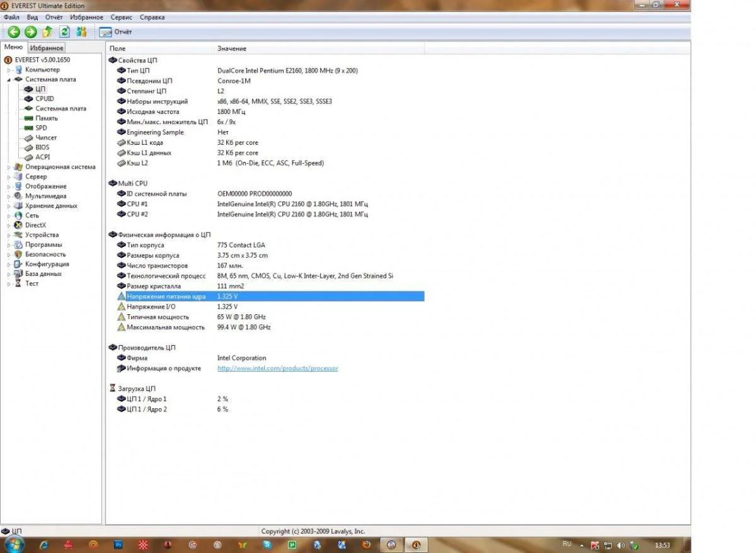Select the Системная плата child item
This screenshot has width=756, height=553.
61,108
